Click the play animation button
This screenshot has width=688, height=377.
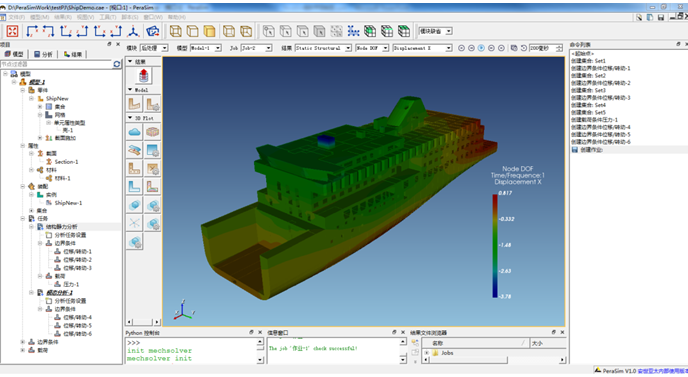click(x=481, y=48)
